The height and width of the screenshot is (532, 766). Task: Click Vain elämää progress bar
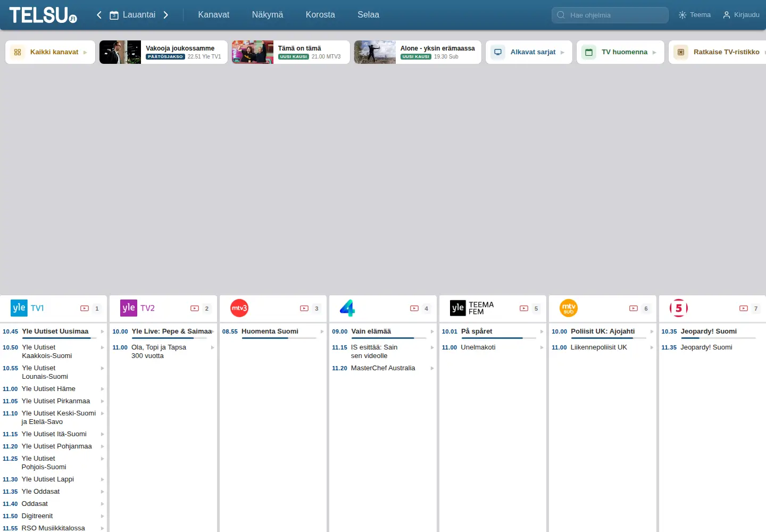389,338
